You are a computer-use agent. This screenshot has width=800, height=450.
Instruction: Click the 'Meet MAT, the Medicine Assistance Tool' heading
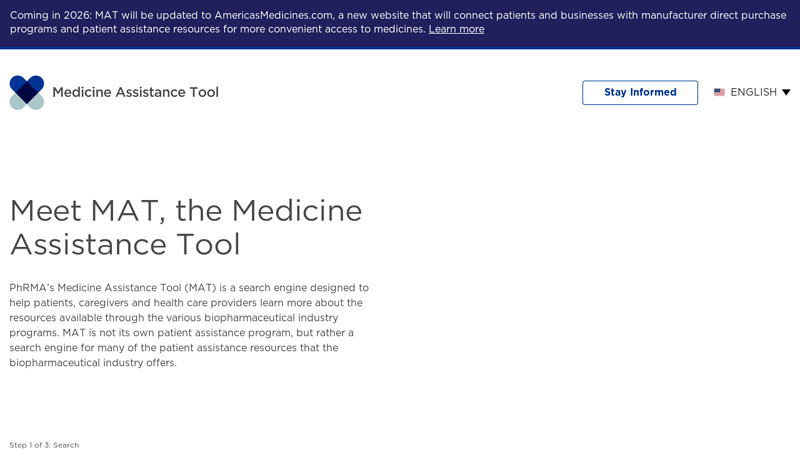186,227
